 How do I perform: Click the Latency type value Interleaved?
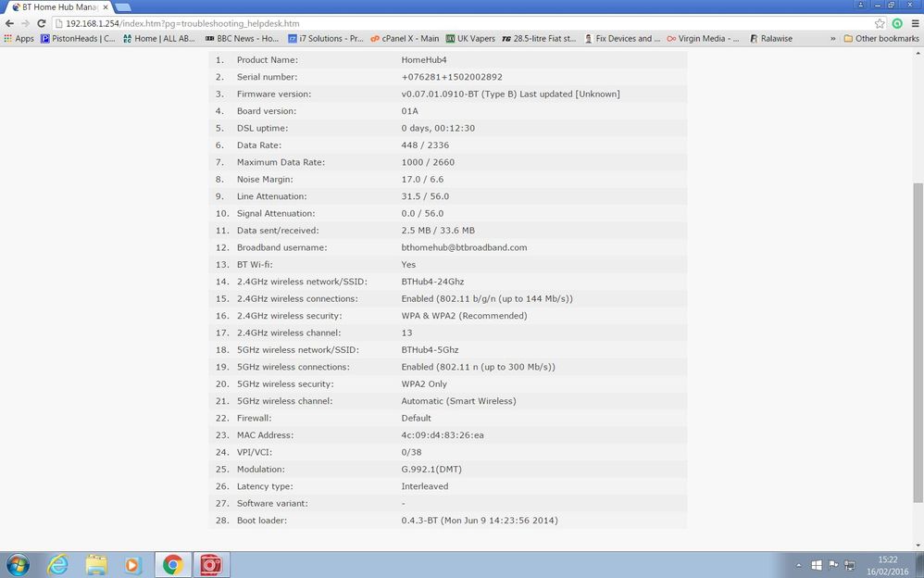(425, 486)
